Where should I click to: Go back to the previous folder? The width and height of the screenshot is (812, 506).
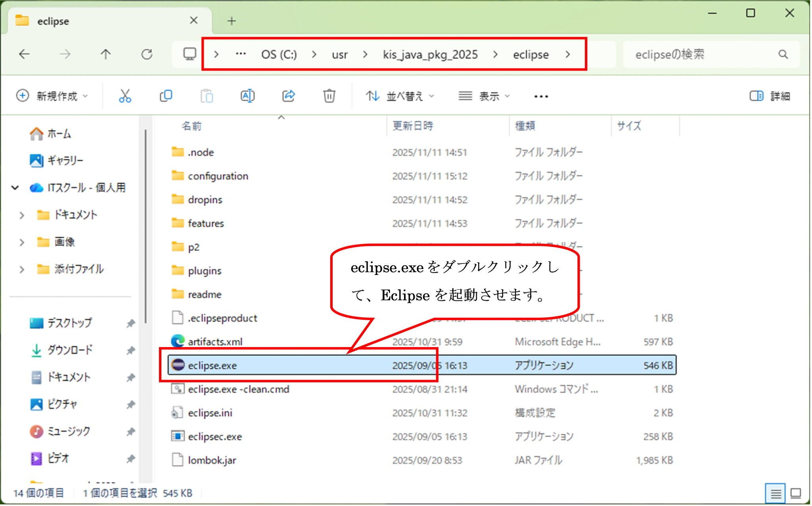tap(24, 54)
